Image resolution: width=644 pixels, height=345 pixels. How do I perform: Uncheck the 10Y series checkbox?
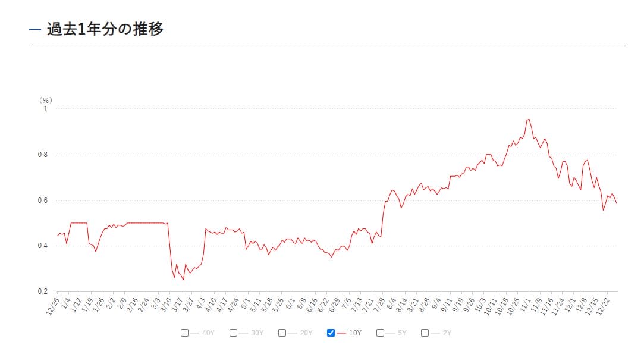pos(331,333)
